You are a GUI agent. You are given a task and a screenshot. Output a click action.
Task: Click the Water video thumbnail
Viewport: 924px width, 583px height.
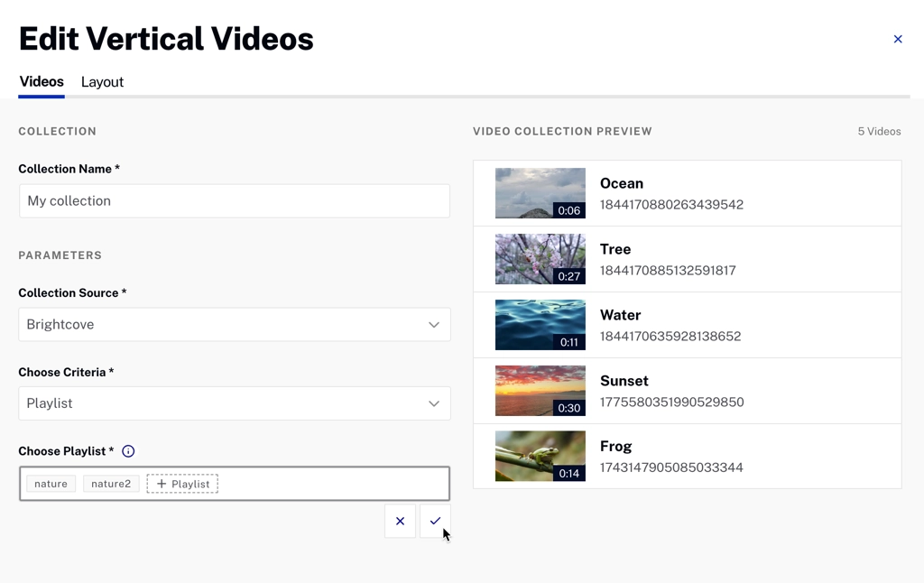540,325
